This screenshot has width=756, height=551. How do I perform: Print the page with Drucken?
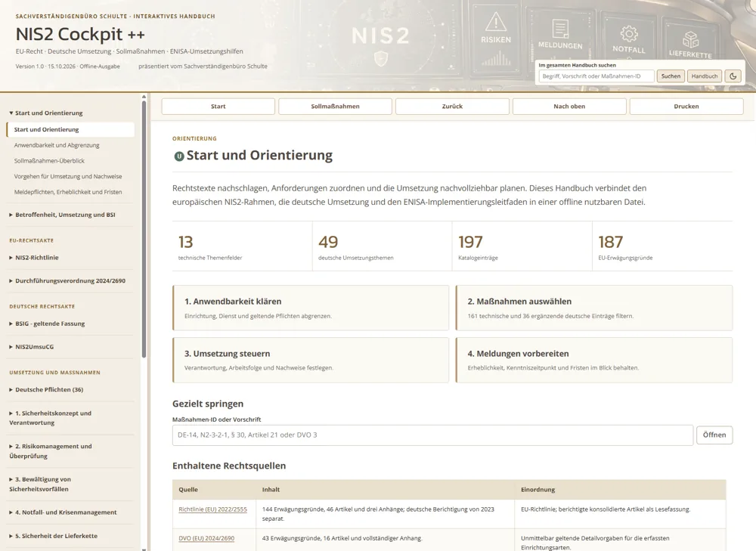[x=686, y=107]
